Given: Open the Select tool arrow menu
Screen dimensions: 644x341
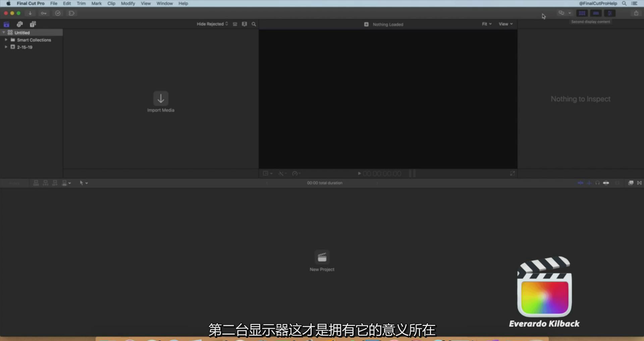Looking at the screenshot, I should pos(84,183).
